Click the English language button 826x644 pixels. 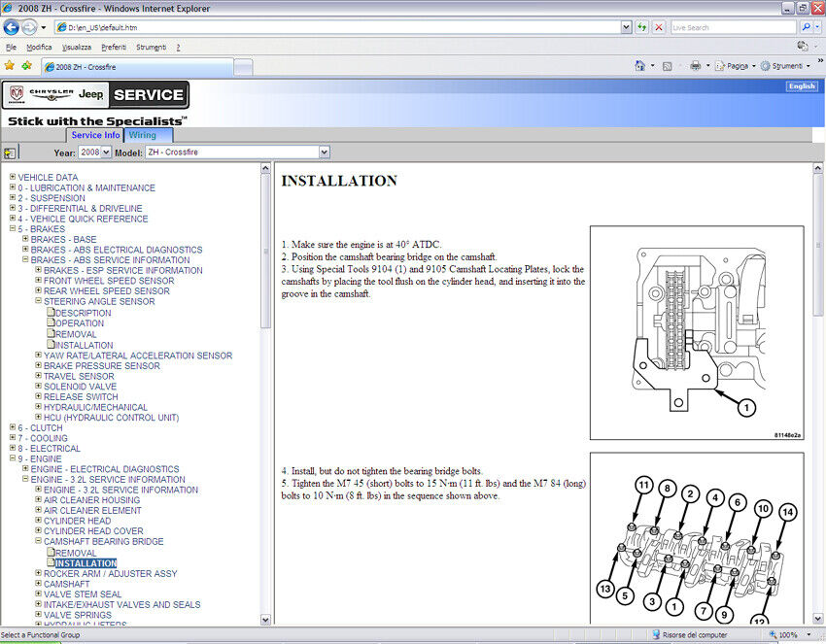(x=801, y=86)
